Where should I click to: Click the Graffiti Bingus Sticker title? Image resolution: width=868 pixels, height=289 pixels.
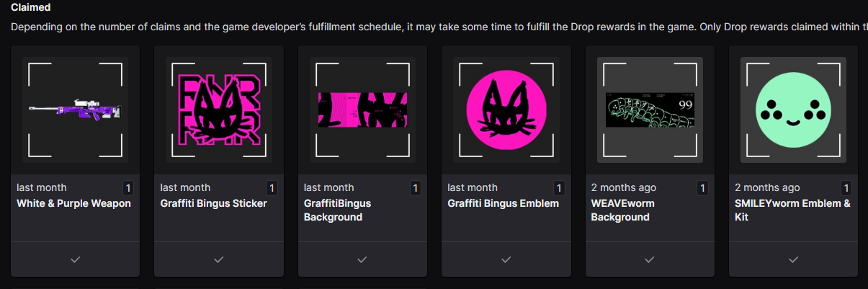pos(213,203)
